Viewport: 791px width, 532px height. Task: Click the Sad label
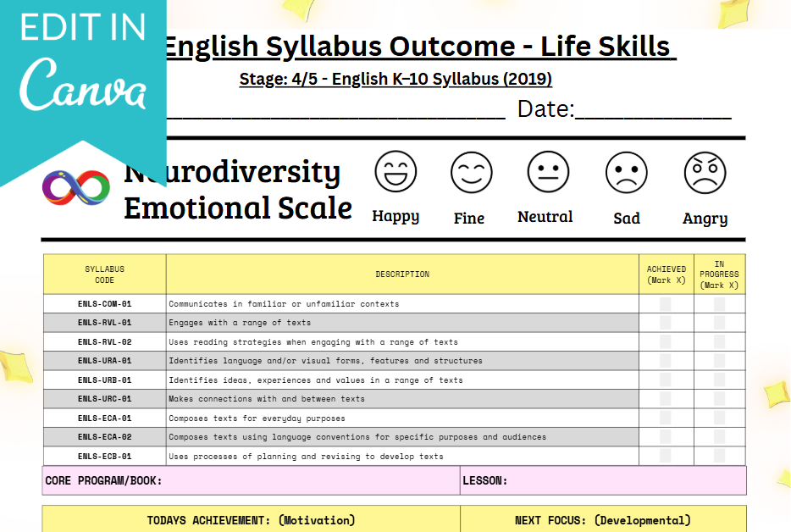627,218
